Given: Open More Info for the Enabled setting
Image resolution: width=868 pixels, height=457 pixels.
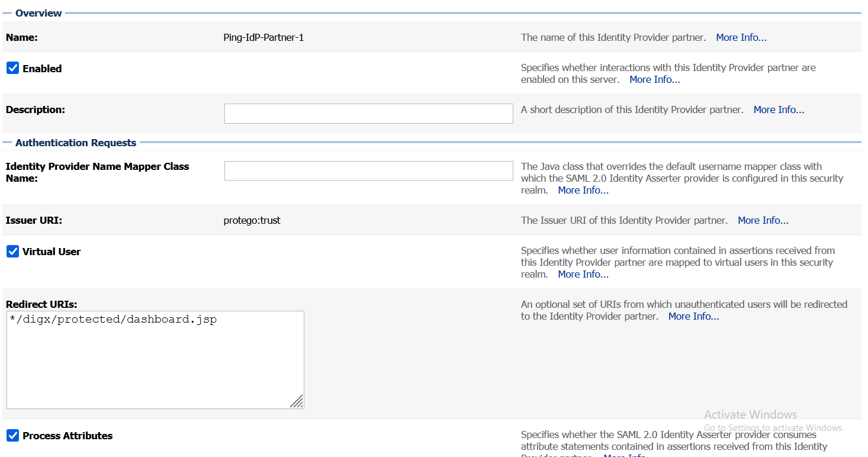Looking at the screenshot, I should tap(654, 79).
